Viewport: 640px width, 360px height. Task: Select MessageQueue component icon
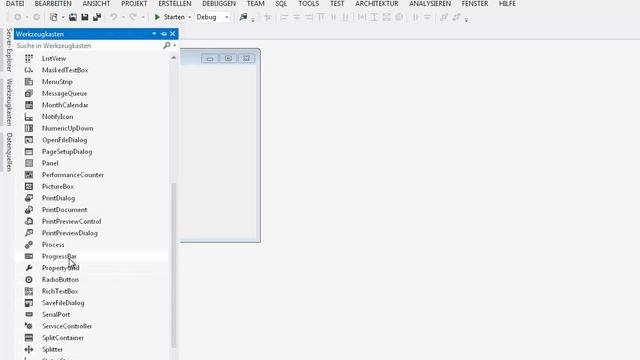[29, 93]
